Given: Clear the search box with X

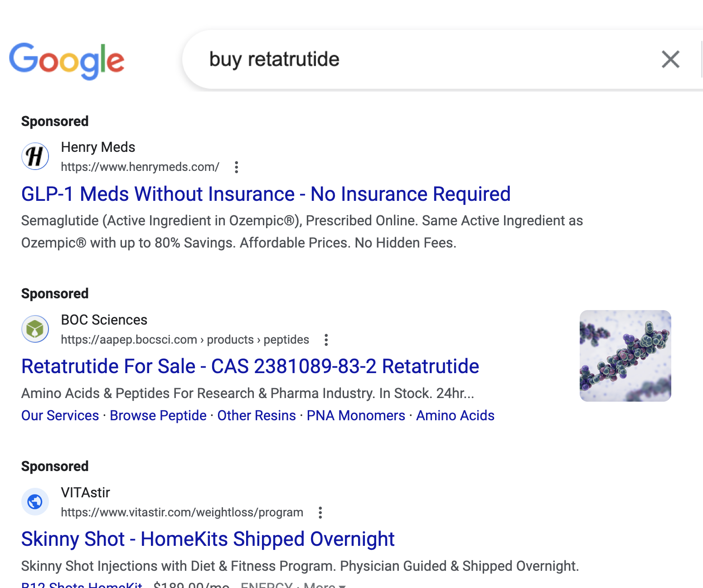Looking at the screenshot, I should coord(670,59).
